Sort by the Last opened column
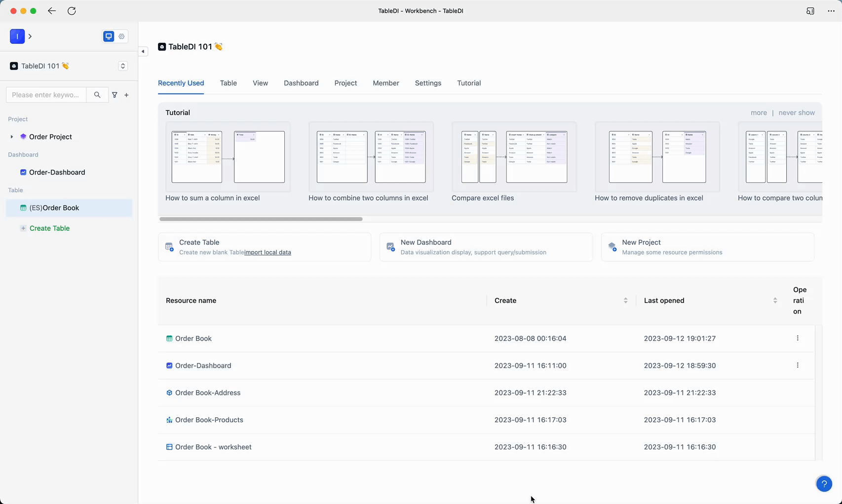This screenshot has height=504, width=842. click(775, 300)
